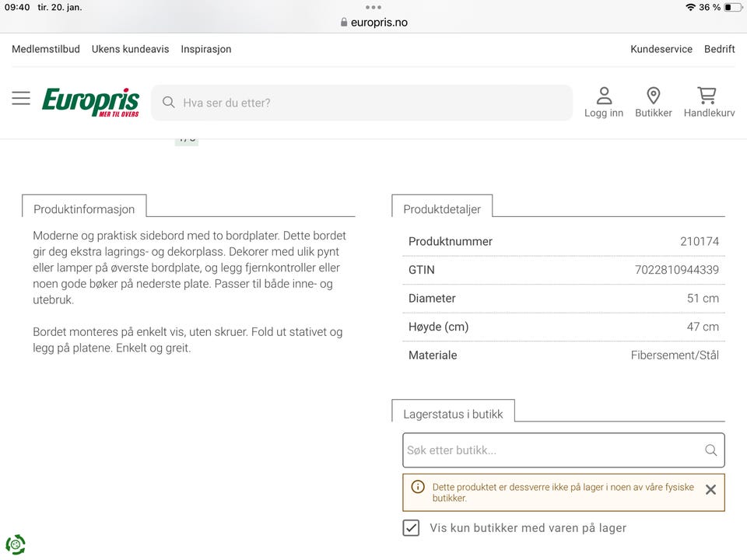
Task: Tap the date 'tir. 20. jan.'
Action: [60, 7]
